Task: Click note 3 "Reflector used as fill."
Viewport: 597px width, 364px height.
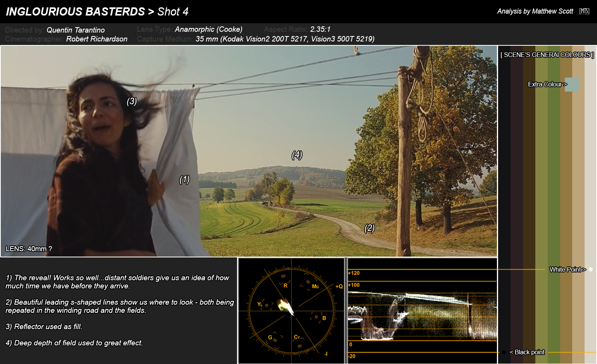Action: tap(44, 326)
